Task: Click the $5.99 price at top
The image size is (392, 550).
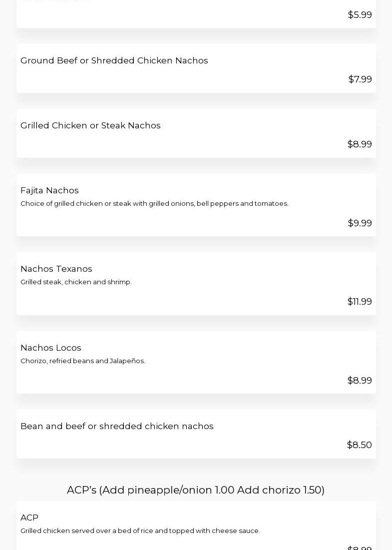Action: [360, 14]
